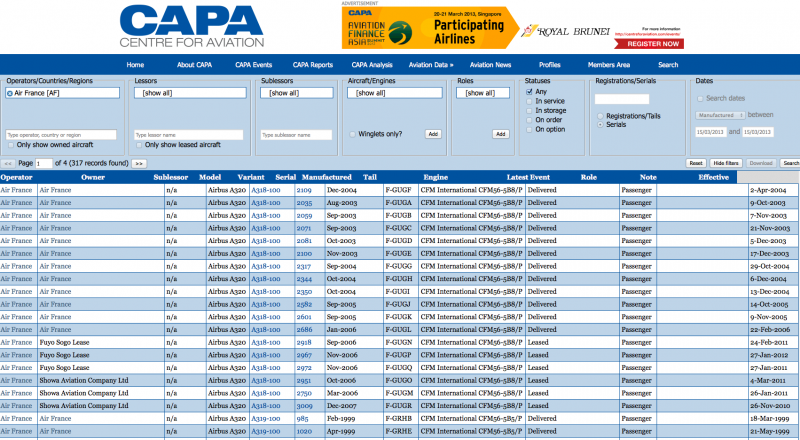Enable the Winglets only? option
Screen dimensions: 800x440
(x=353, y=134)
